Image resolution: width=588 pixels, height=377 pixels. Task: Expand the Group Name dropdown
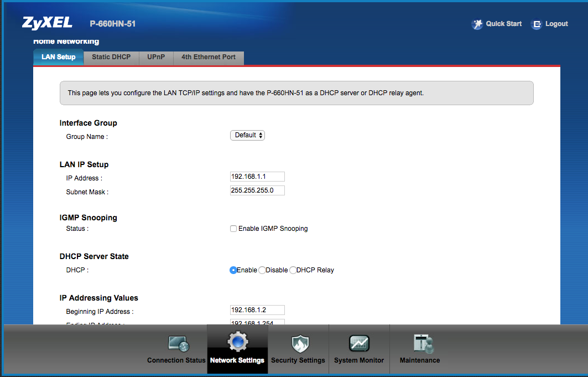coord(247,135)
